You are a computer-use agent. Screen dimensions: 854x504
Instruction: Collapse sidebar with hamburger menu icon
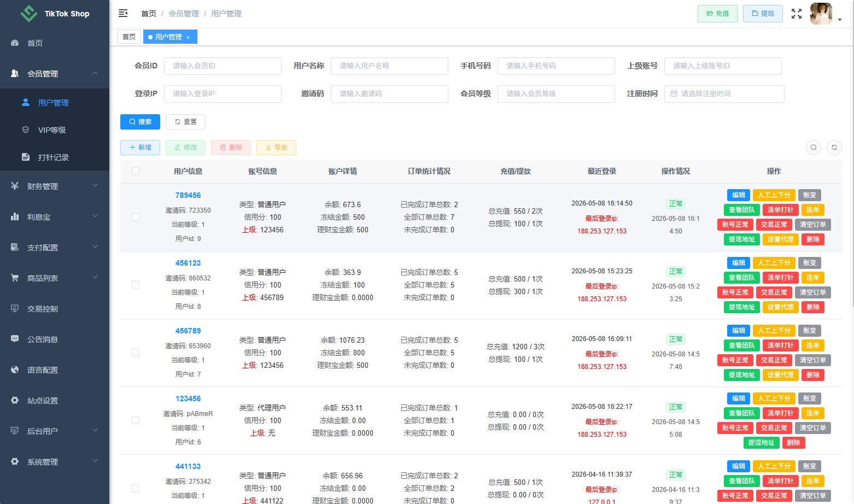tap(123, 13)
